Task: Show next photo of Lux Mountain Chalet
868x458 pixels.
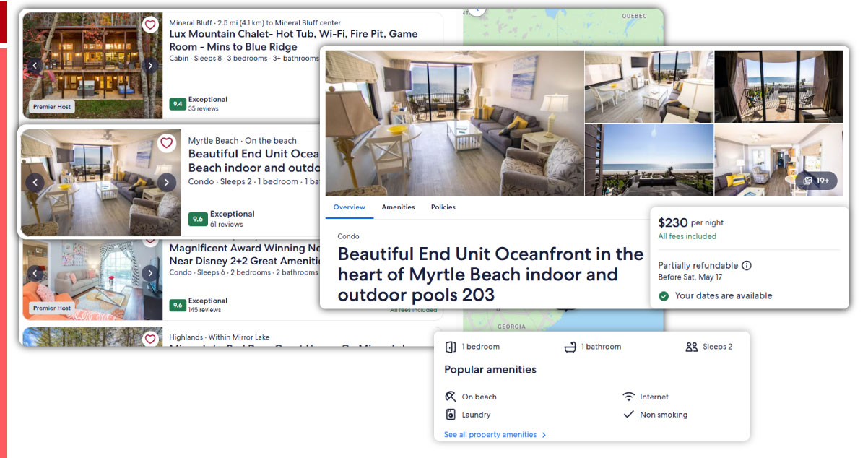Action: pyautogui.click(x=149, y=66)
